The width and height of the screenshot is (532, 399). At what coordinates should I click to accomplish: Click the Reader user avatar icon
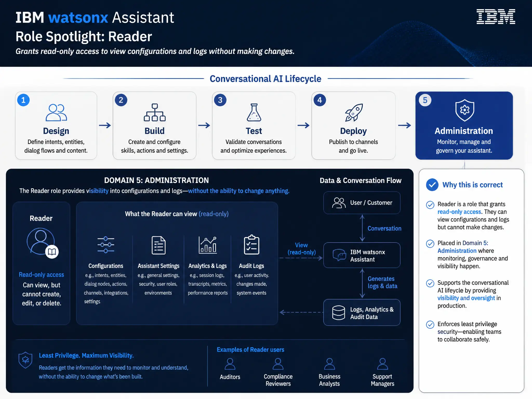(x=41, y=241)
